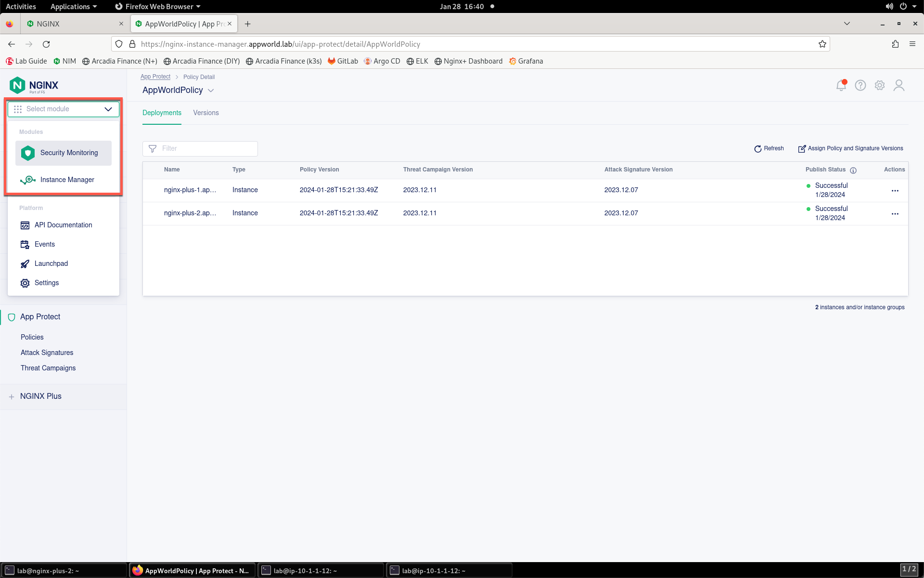The width and height of the screenshot is (924, 578).
Task: Collapse the Select module dropdown
Action: click(x=64, y=109)
